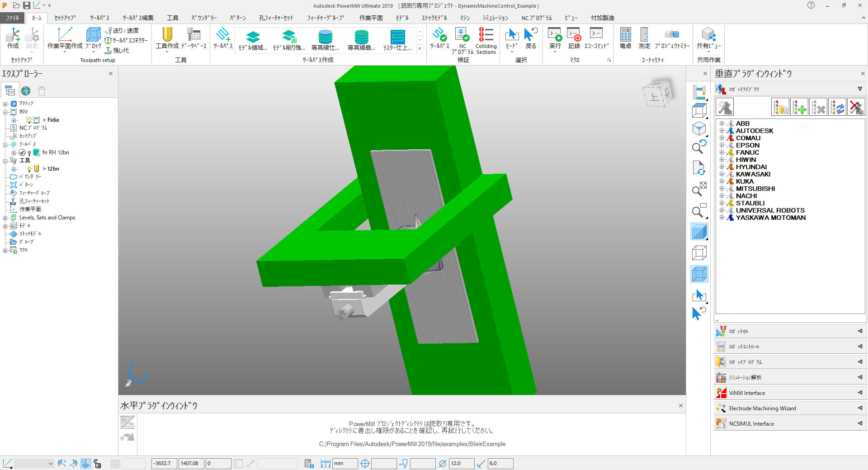The width and height of the screenshot is (868, 470).
Task: Click the 送り / 速度 feeds and speeds button
Action: 122,30
